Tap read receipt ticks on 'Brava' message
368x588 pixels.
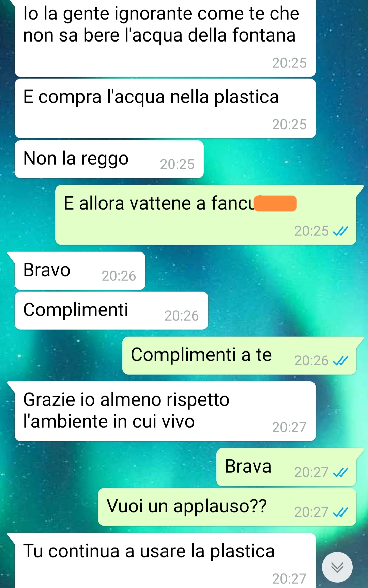pyautogui.click(x=340, y=472)
